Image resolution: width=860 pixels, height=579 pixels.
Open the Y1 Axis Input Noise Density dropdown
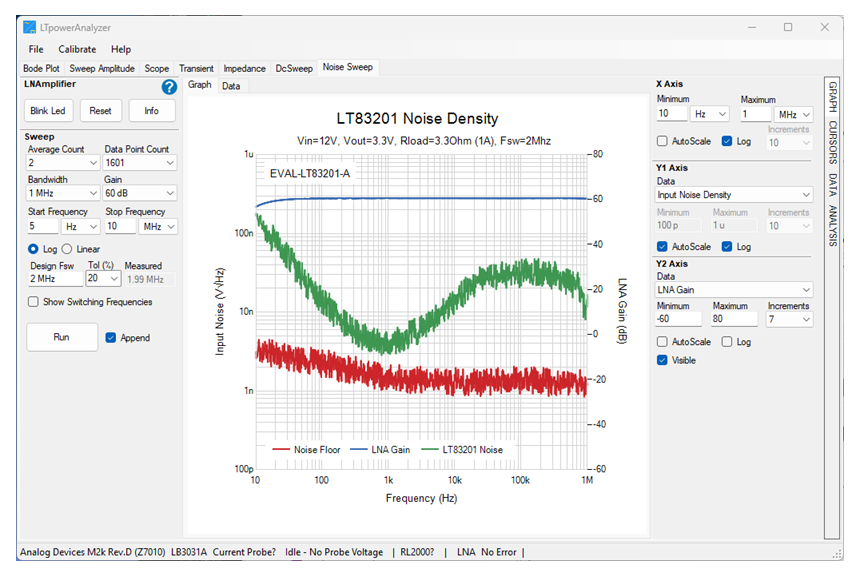click(x=734, y=195)
